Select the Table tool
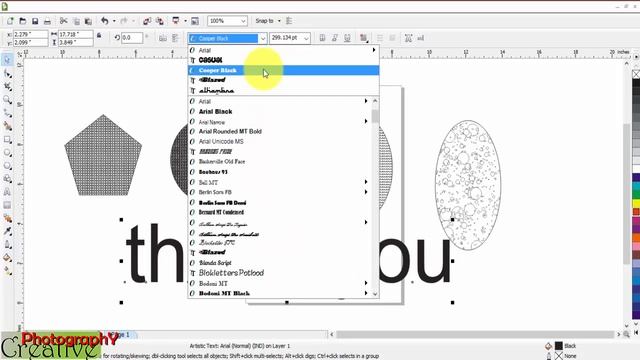 pos(7,205)
